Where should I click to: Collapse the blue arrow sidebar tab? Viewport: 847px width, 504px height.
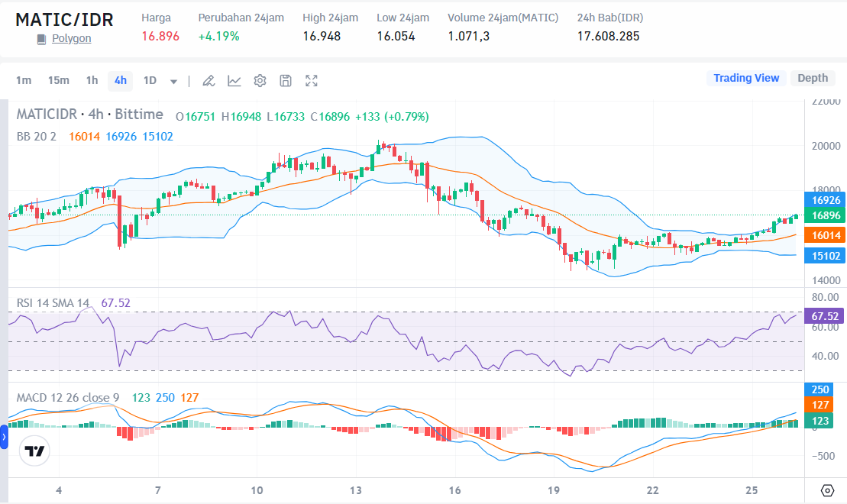pyautogui.click(x=5, y=437)
